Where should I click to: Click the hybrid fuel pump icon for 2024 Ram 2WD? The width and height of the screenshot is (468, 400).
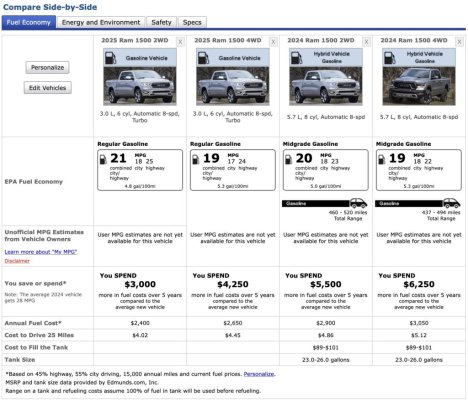tap(296, 58)
